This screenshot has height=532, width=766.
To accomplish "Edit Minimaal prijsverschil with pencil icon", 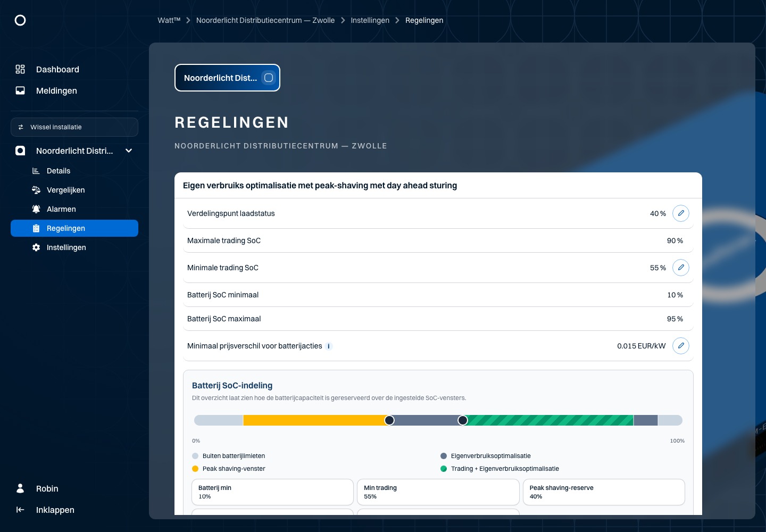I will (x=681, y=346).
